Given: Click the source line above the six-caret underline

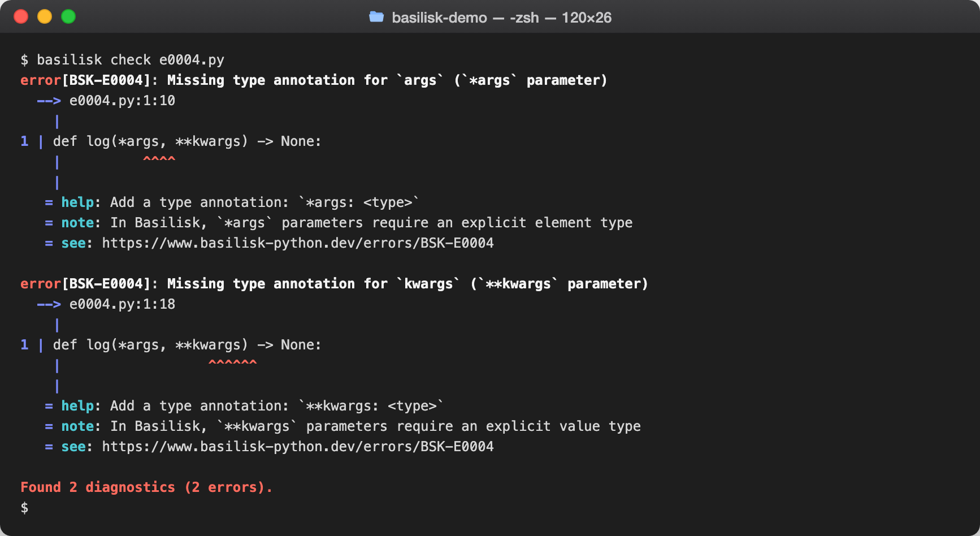Looking at the screenshot, I should tap(187, 345).
